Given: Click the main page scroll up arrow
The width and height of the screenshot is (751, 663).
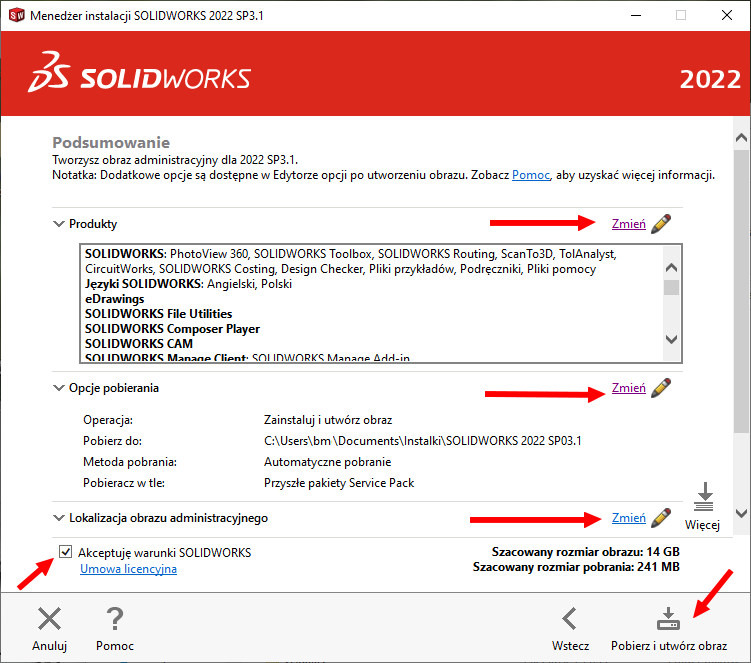Looking at the screenshot, I should (x=741, y=138).
